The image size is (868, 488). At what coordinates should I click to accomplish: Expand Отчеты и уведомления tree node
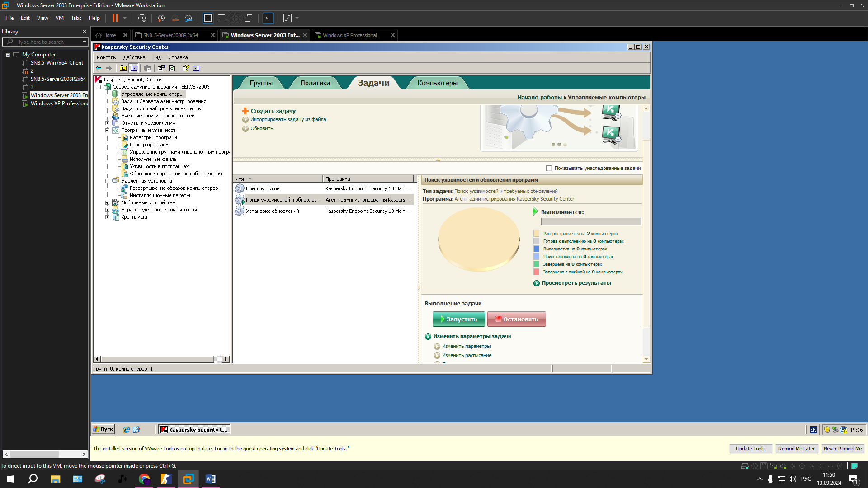(108, 123)
